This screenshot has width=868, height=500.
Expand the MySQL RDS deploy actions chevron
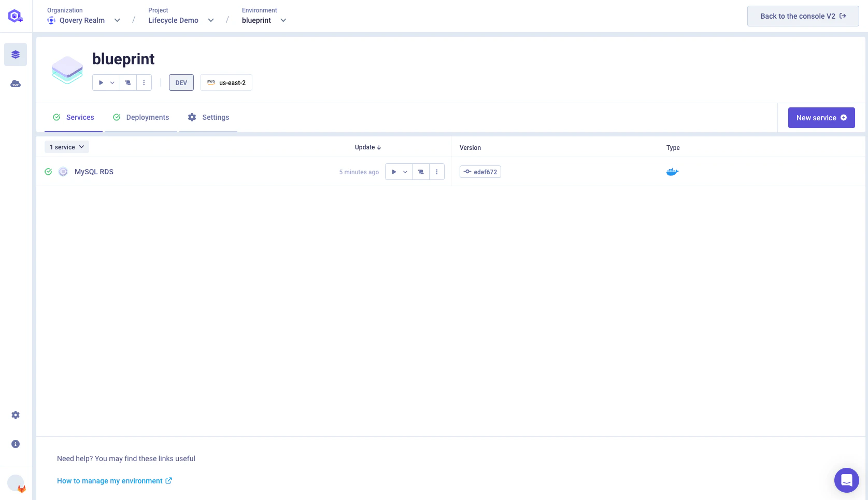(x=405, y=172)
